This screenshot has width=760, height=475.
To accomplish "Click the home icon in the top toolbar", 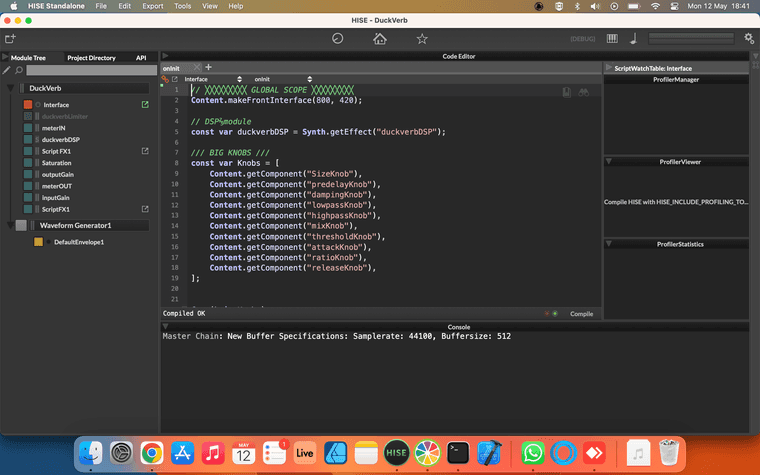I will pos(380,39).
